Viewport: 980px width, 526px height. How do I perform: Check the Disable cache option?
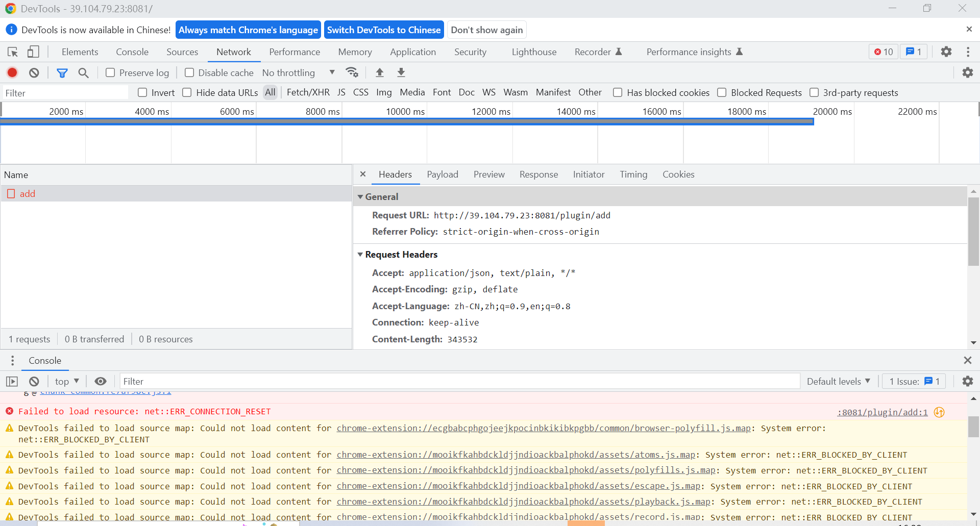(189, 72)
